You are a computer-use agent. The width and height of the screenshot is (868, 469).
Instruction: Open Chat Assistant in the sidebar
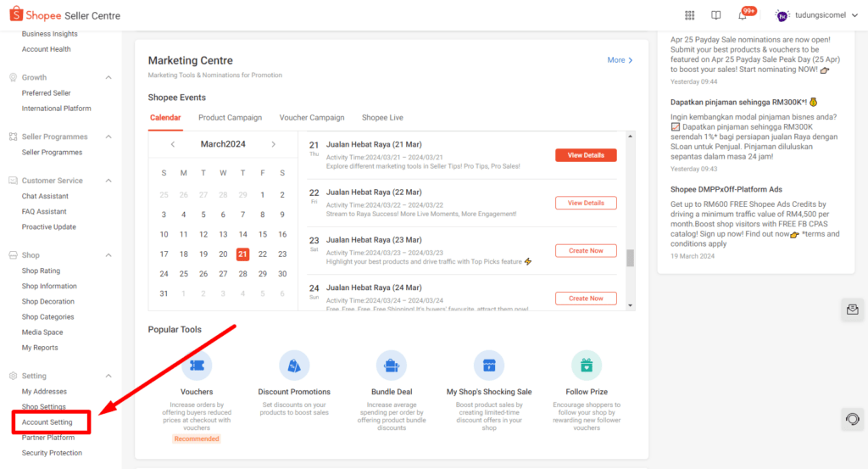(45, 196)
